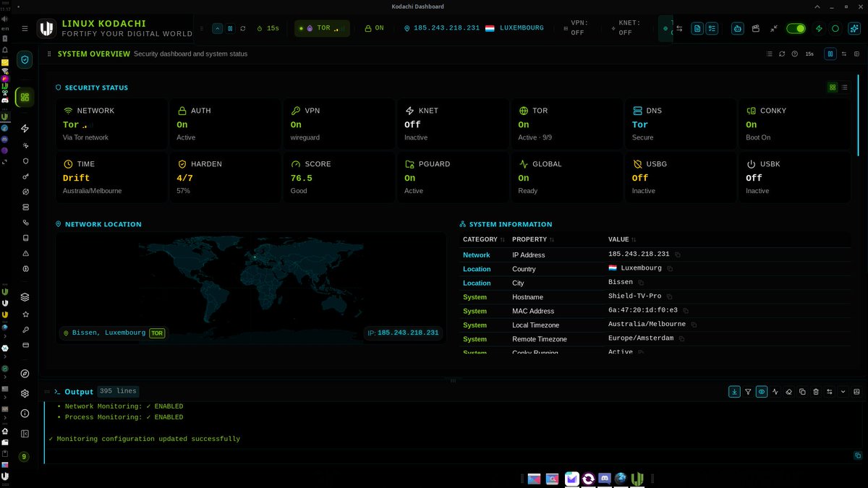Click the minimize arrows icon in header
The width and height of the screenshot is (868, 488).
(x=774, y=28)
